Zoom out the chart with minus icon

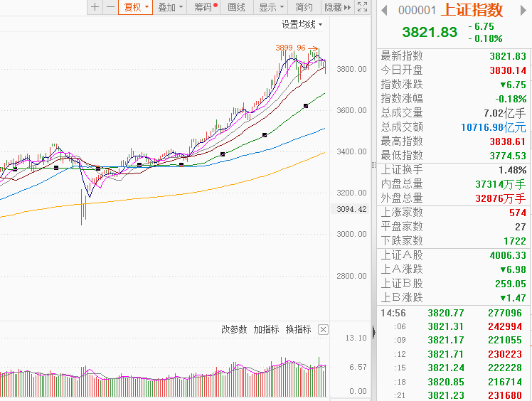tap(110, 7)
